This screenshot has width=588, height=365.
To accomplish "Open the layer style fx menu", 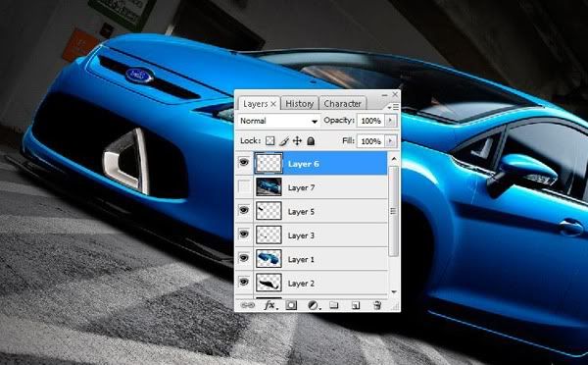I will [x=270, y=305].
